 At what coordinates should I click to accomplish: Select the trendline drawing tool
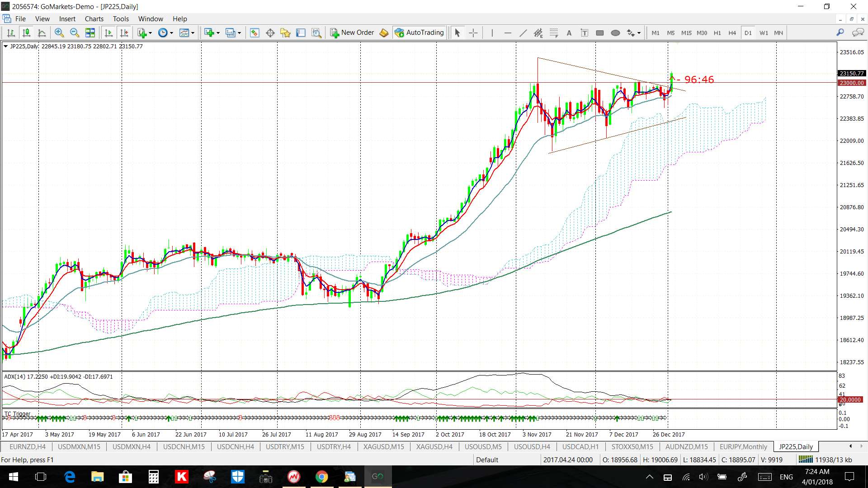point(523,33)
